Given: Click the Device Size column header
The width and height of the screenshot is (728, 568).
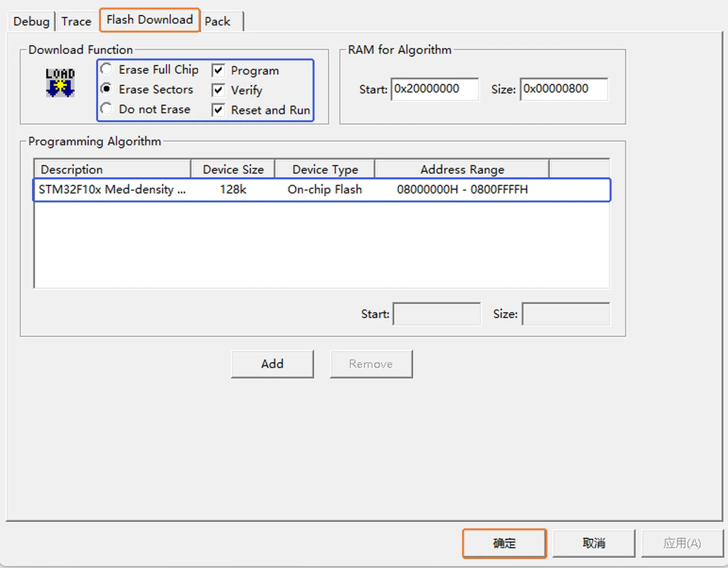Looking at the screenshot, I should click(x=233, y=169).
